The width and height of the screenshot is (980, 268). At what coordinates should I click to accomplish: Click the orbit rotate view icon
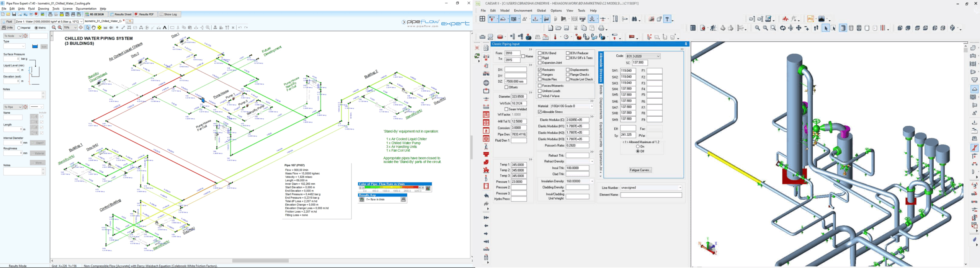click(x=783, y=28)
